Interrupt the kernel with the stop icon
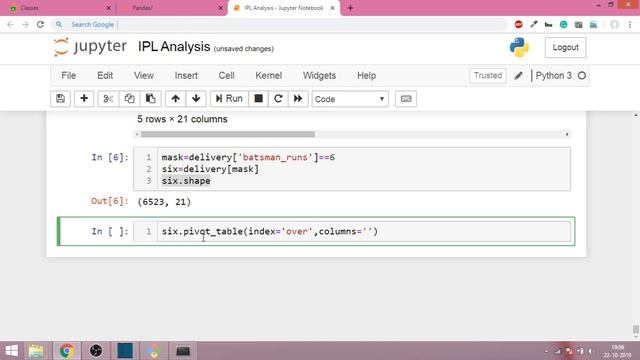This screenshot has height=360, width=640. [258, 99]
